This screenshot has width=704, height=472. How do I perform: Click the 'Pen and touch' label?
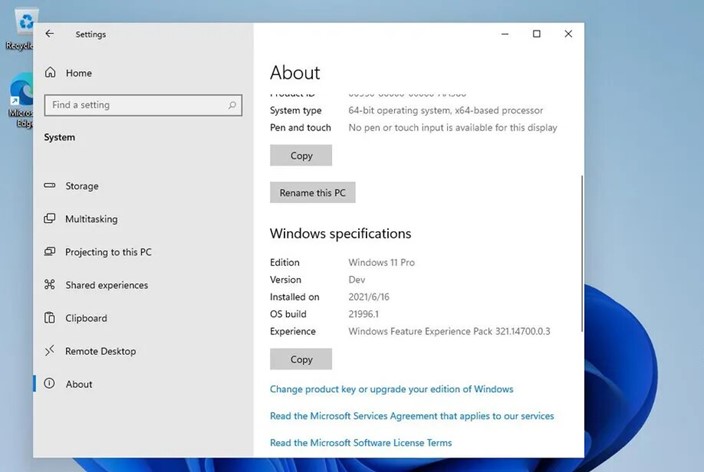coord(300,128)
